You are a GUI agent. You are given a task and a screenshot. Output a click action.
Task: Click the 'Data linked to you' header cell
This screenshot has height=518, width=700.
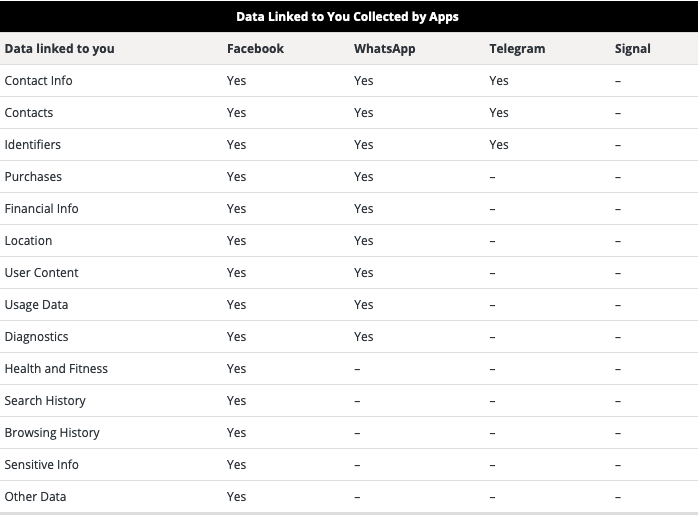tap(59, 49)
